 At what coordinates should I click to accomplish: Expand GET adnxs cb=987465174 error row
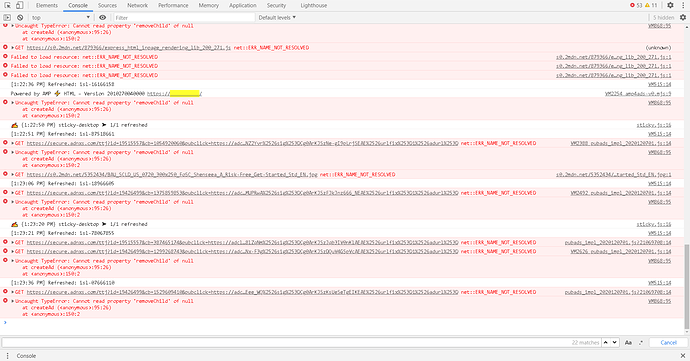coord(13,243)
